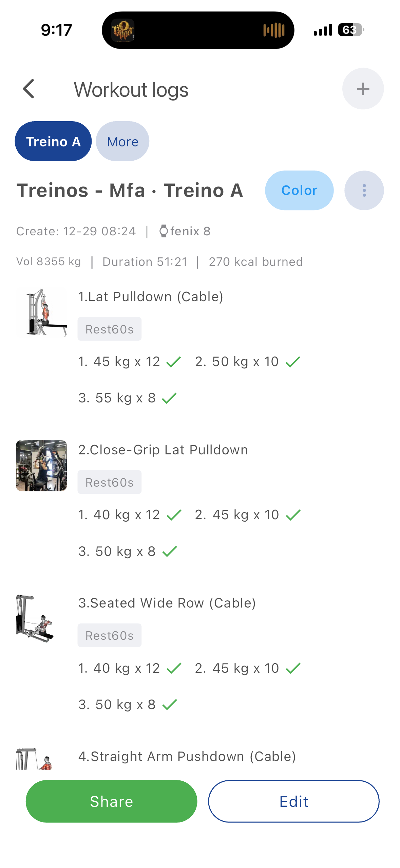The image size is (400, 868).
Task: Open the Seated Wide Row exercise image
Action: [x=35, y=618]
